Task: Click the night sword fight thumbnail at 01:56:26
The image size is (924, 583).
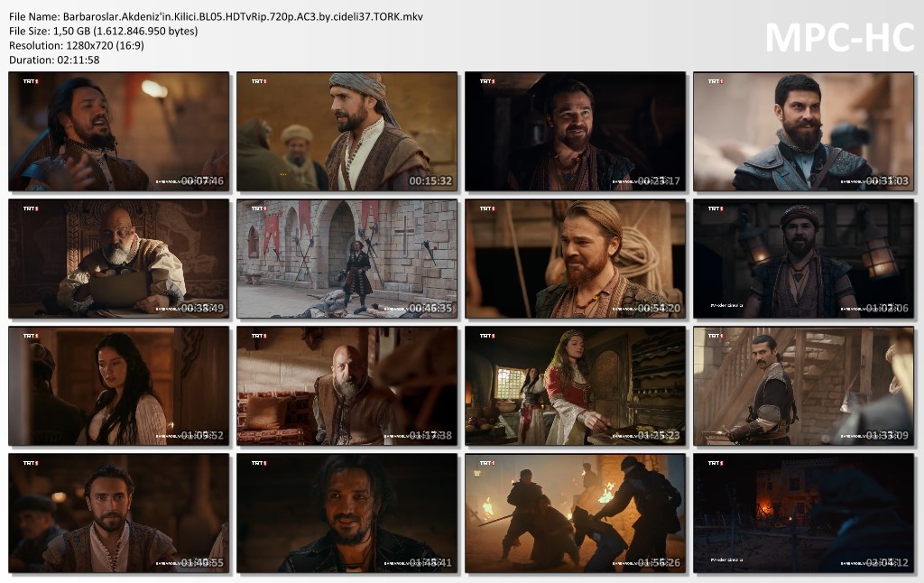Action: point(575,514)
